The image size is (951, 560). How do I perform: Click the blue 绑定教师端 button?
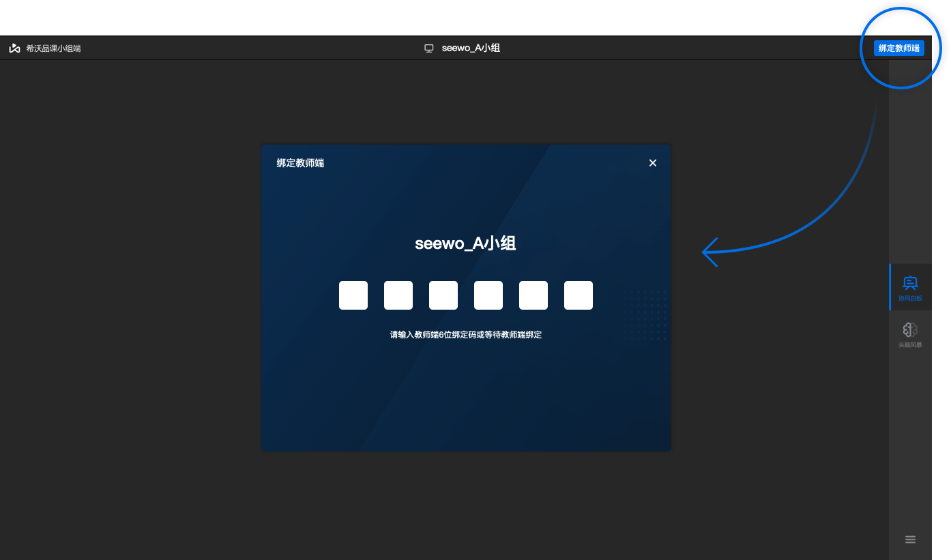[x=899, y=48]
